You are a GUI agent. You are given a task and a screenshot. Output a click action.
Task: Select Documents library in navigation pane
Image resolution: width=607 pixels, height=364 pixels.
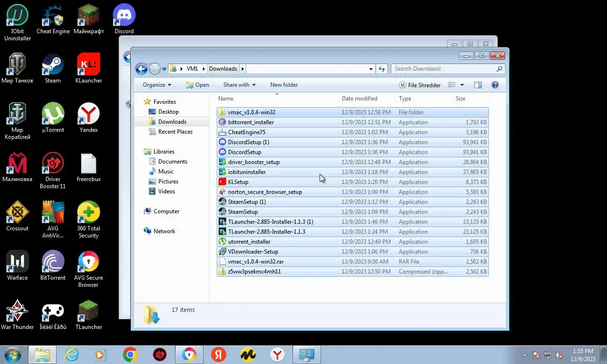coord(173,162)
